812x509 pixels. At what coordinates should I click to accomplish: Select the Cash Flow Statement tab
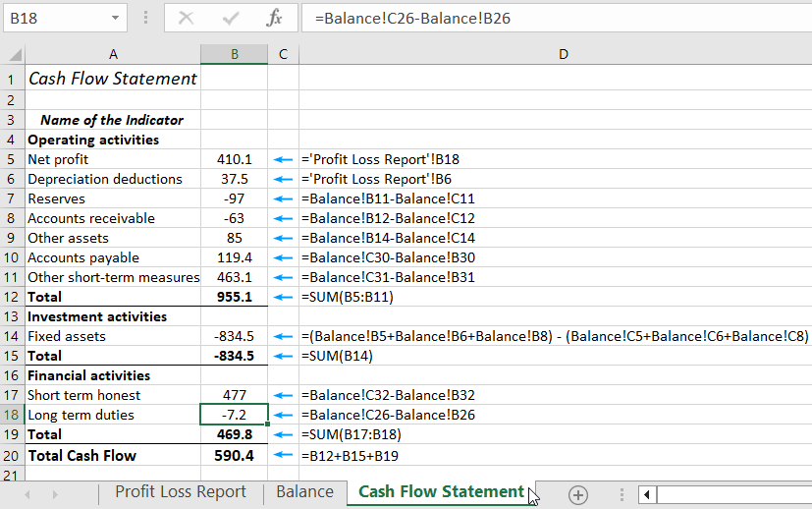pos(441,492)
